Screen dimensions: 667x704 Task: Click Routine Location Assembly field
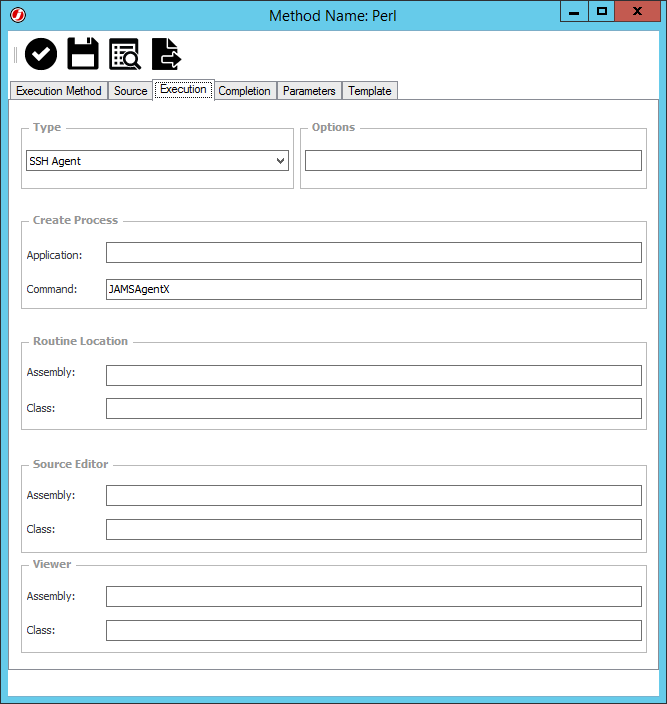373,375
